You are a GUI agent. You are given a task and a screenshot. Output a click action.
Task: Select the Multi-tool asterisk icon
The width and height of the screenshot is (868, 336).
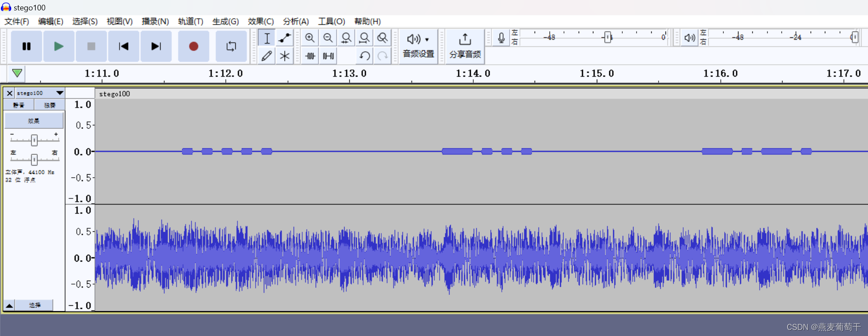coord(285,56)
